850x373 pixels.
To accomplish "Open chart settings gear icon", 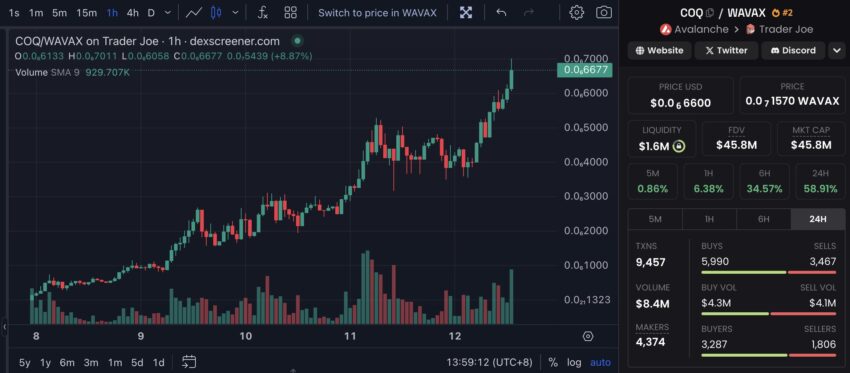I will coord(576,12).
